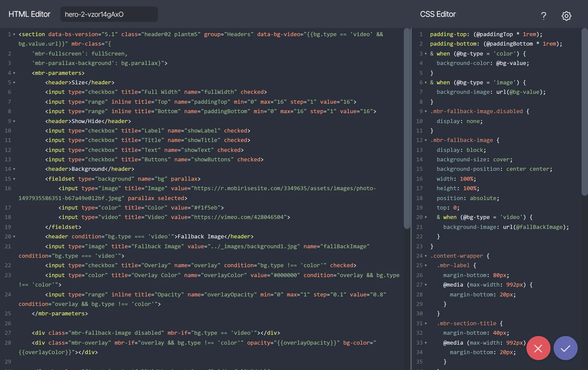Click the </mbr-parameters> closing tag

click(60, 313)
